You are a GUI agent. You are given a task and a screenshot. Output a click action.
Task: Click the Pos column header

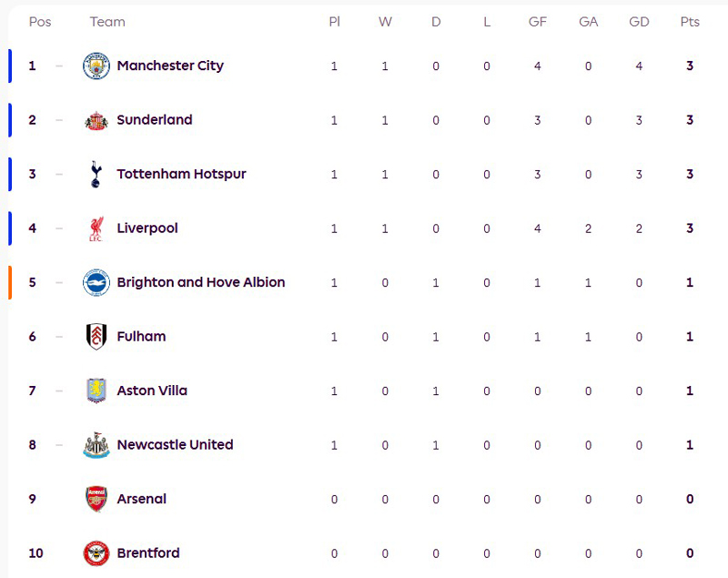click(x=40, y=22)
